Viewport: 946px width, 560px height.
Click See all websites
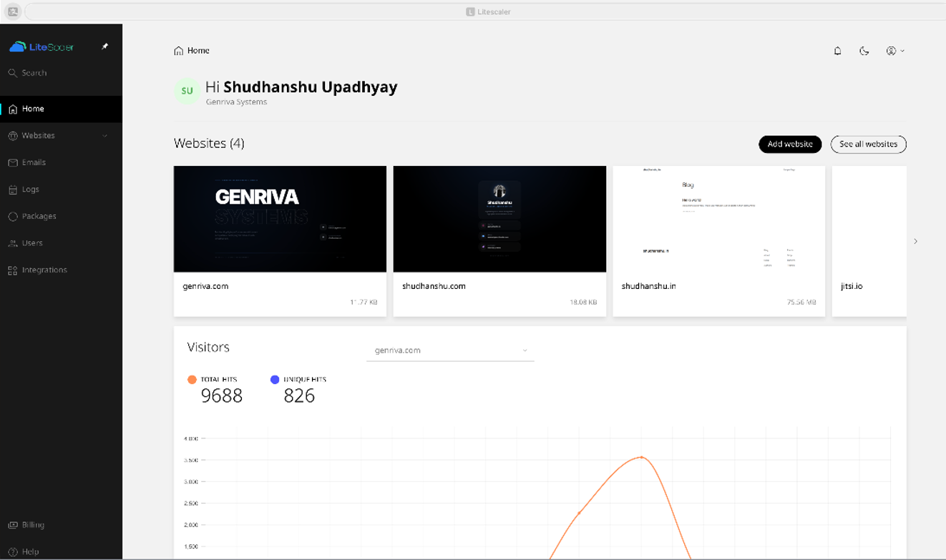[868, 144]
